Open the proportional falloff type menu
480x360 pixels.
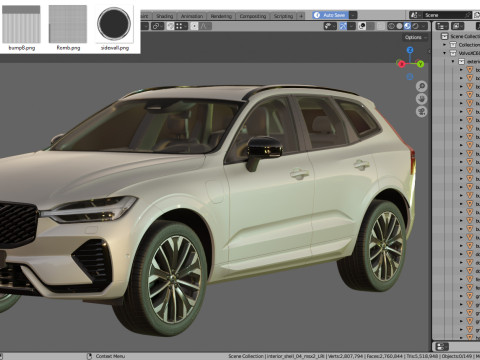tap(205, 26)
